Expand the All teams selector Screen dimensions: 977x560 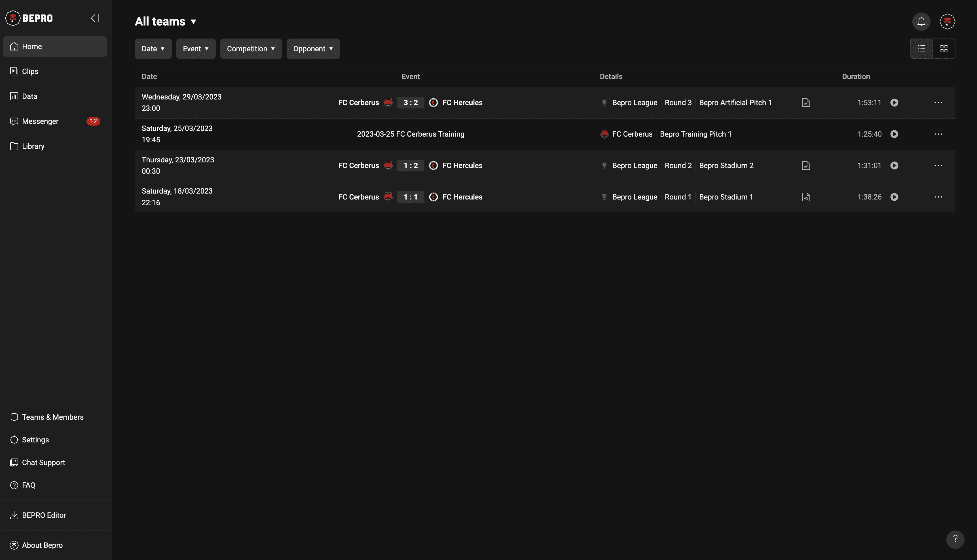click(x=166, y=22)
